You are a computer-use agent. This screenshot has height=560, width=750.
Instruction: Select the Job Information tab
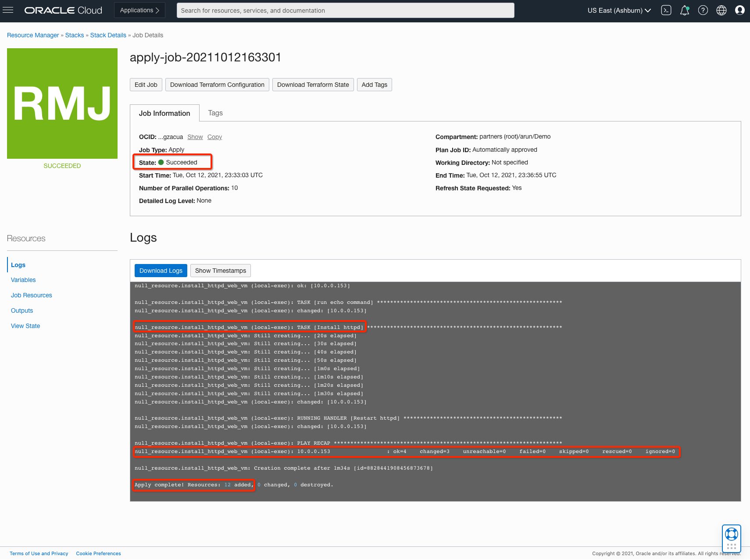click(164, 113)
